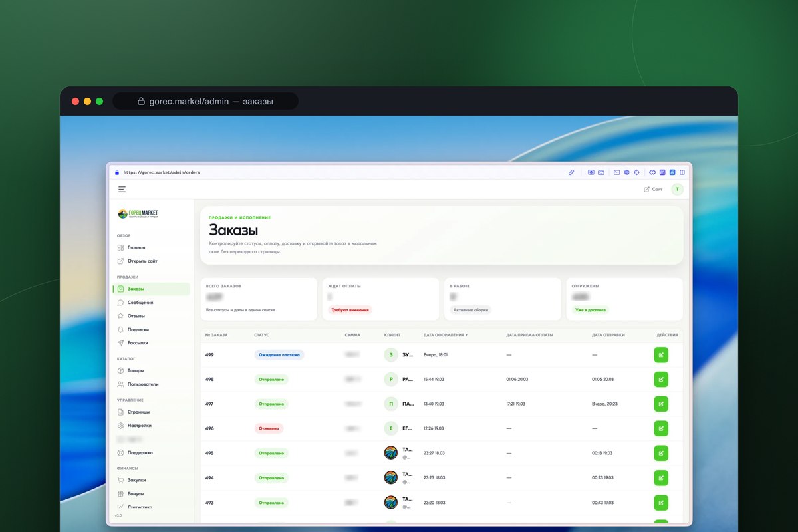This screenshot has height=532, width=798.
Task: Click inner URL https://gorec.market/admin/orders
Action: point(162,172)
